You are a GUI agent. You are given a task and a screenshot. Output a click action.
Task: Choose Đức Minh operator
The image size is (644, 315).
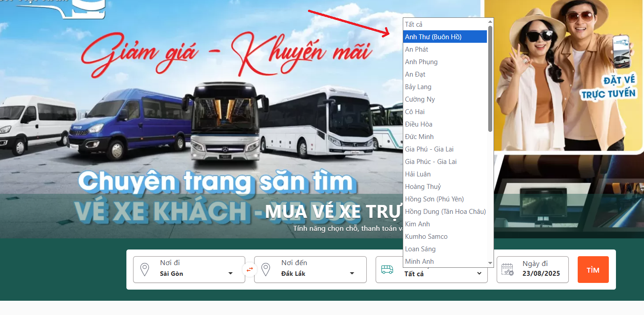(x=445, y=137)
